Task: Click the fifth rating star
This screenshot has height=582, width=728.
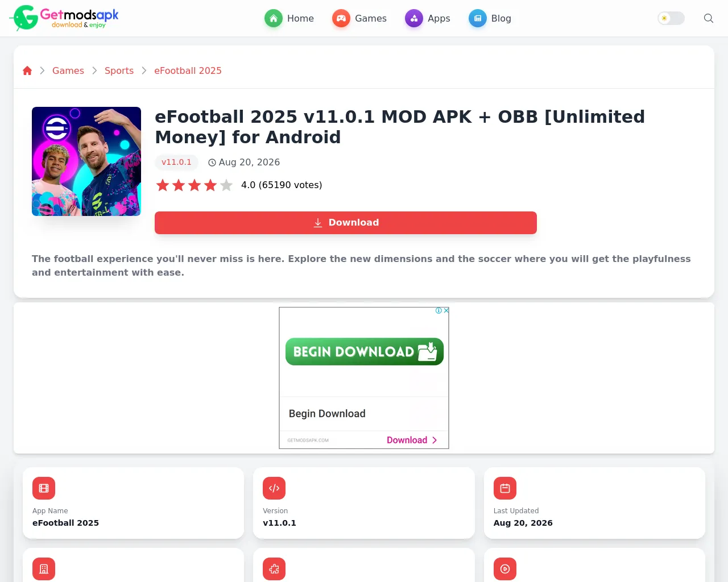Action: coord(226,185)
